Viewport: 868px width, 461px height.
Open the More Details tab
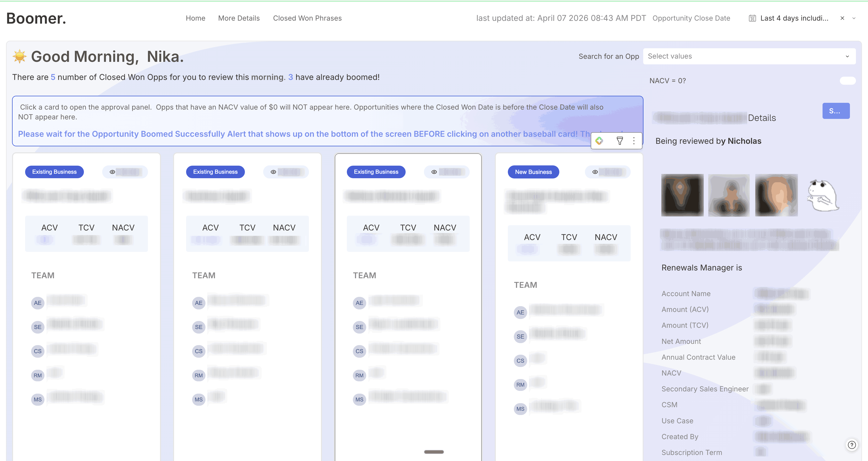coord(239,18)
